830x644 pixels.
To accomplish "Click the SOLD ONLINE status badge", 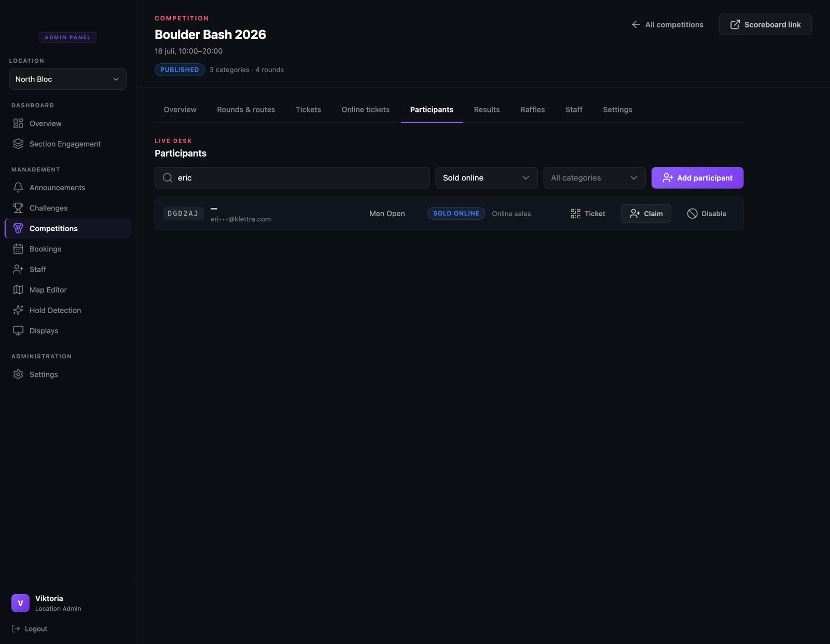I will (x=456, y=213).
